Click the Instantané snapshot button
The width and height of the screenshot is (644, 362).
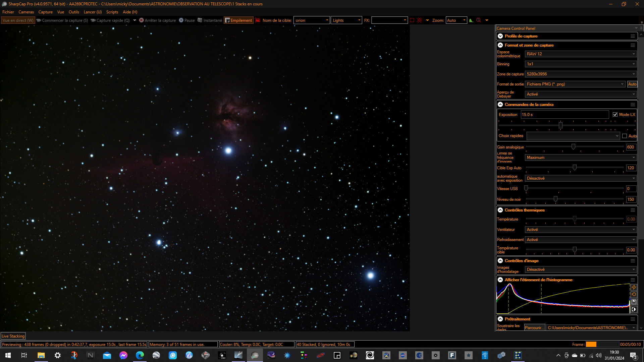[x=210, y=20]
